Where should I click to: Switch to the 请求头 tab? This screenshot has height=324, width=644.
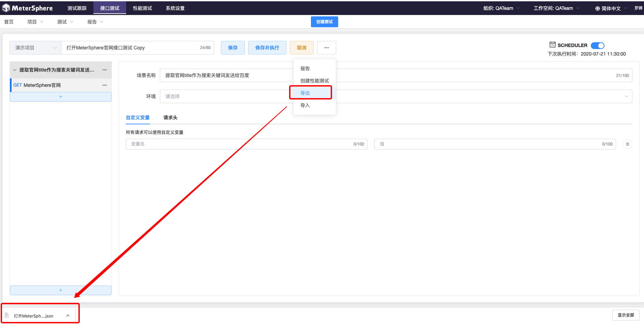[x=170, y=118]
